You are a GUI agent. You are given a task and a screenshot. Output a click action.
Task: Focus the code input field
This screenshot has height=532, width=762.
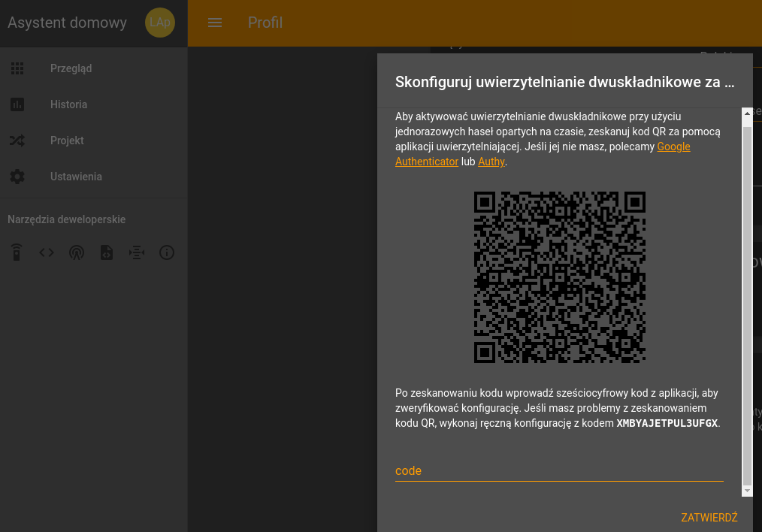coord(559,470)
